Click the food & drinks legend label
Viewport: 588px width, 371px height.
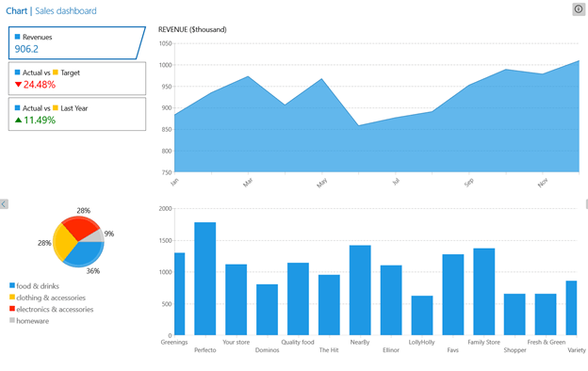(38, 286)
